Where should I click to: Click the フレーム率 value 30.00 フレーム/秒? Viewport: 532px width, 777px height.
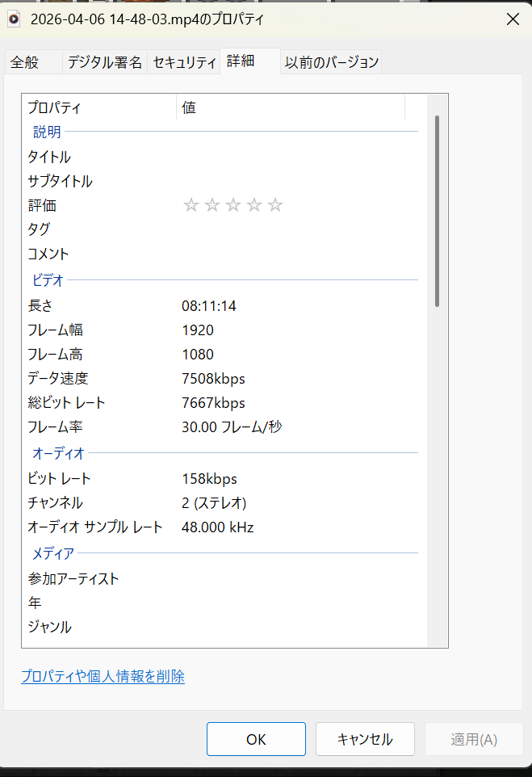(x=232, y=426)
